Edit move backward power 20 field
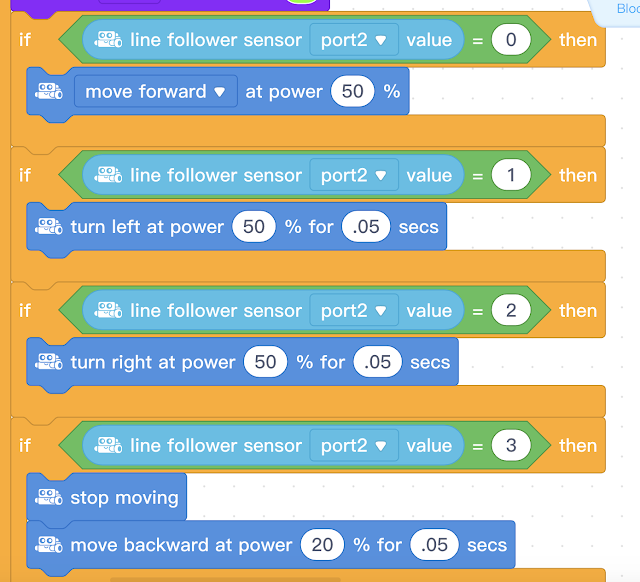The height and width of the screenshot is (582, 640). click(322, 545)
